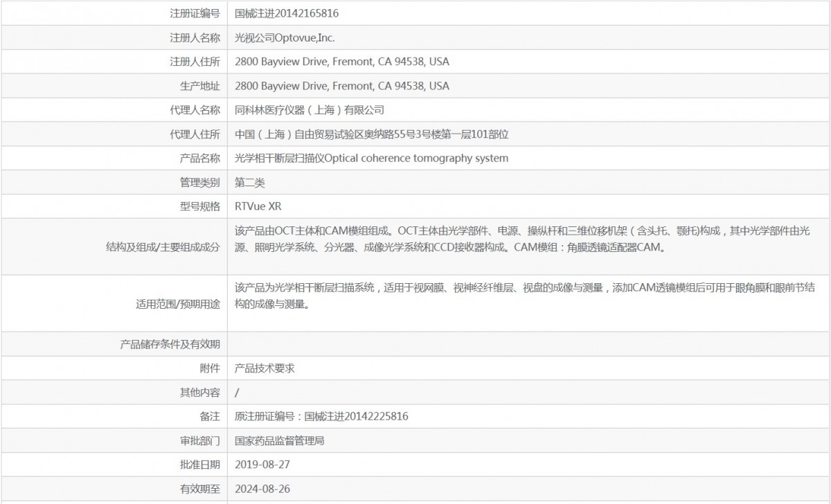Click the 结构及组成/主要组成成分 label
Viewport: 831px width, 504px height.
(164, 246)
